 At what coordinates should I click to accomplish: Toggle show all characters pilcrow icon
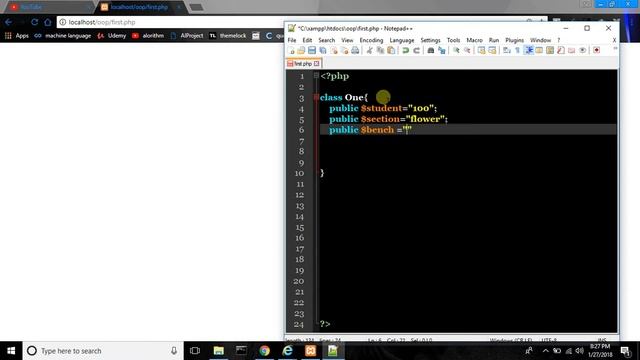pyautogui.click(x=517, y=50)
